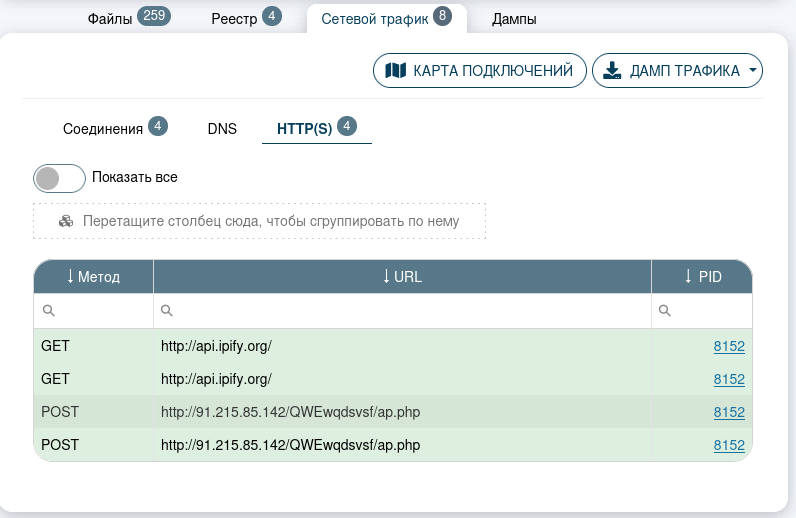Viewport: 796px width, 518px height.
Task: Switch to the Реестр tab
Action: (234, 18)
